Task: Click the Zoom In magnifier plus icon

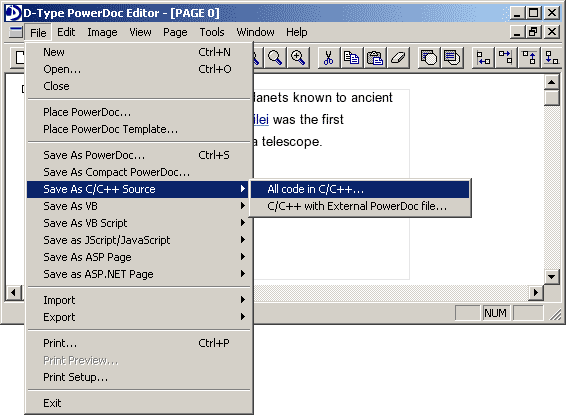Action: (x=298, y=58)
